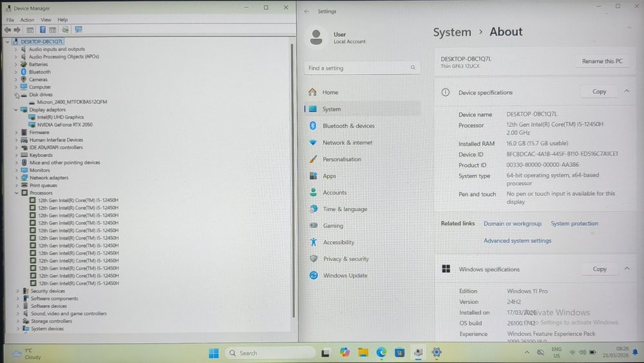Open Microsoft Edge from taskbar
The image size is (644, 363).
pos(381,352)
